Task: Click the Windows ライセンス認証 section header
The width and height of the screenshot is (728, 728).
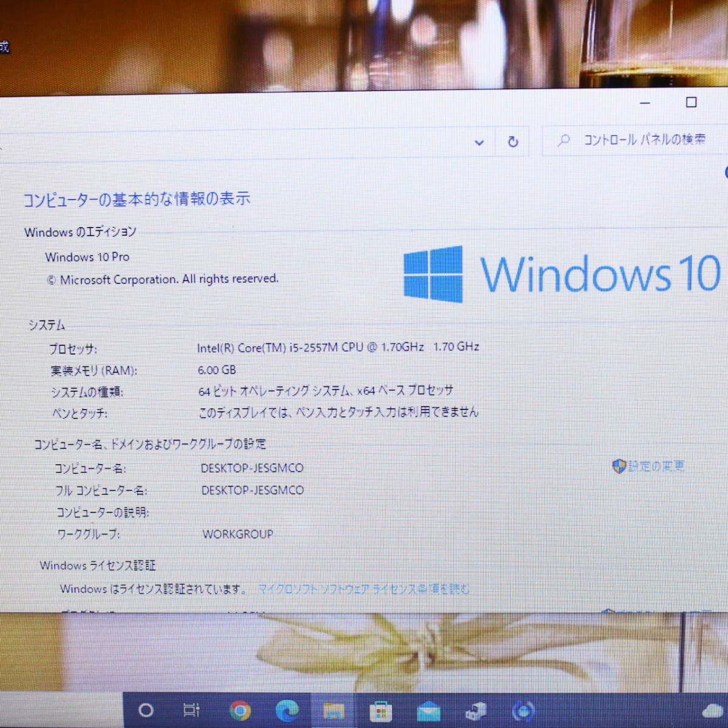Action: (98, 565)
